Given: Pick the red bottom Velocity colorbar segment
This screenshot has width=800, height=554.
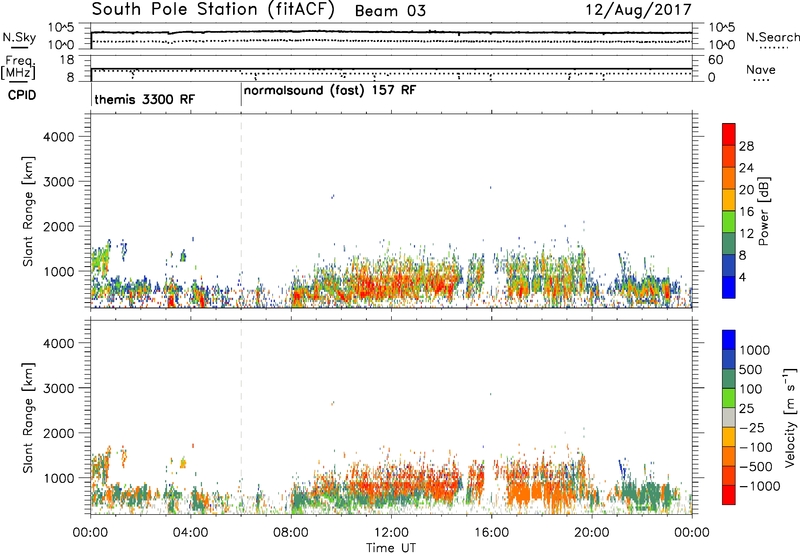Looking at the screenshot, I should (x=729, y=495).
